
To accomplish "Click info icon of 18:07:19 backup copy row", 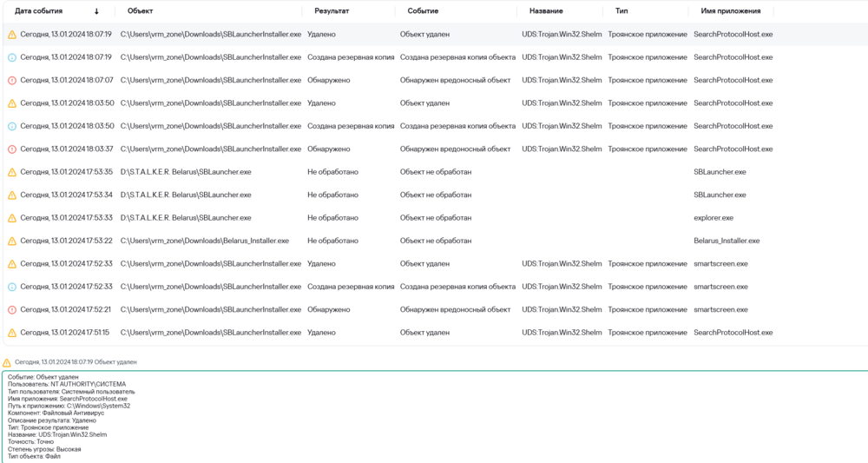I will [12, 57].
